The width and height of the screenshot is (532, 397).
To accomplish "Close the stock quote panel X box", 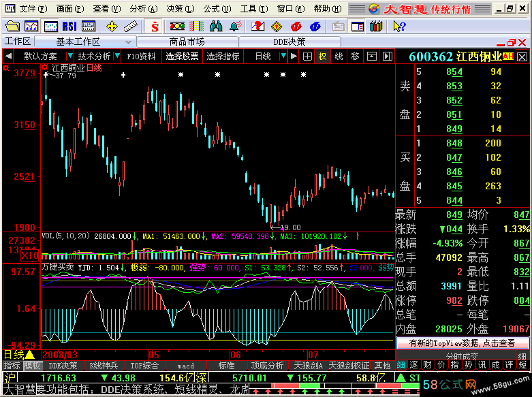I will pyautogui.click(x=522, y=57).
